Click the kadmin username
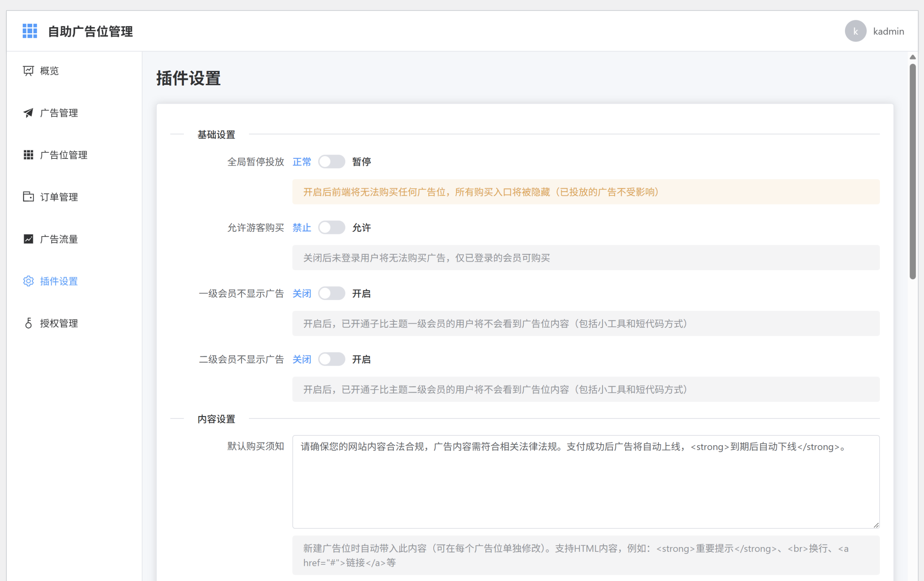924x581 pixels. coord(888,31)
